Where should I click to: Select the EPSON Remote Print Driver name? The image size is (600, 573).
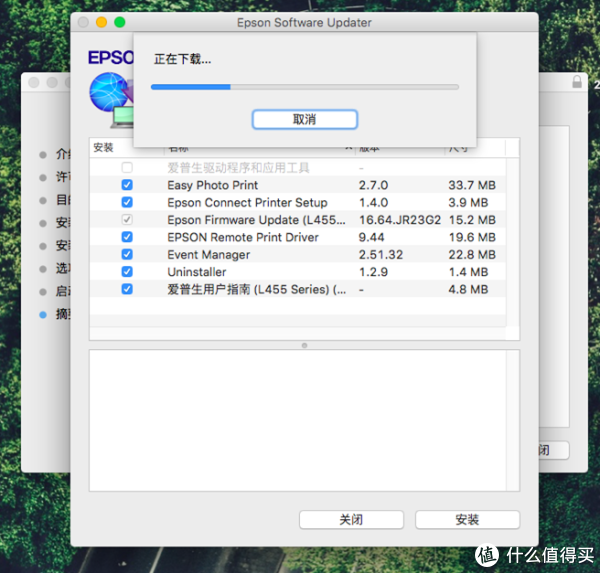(x=243, y=237)
